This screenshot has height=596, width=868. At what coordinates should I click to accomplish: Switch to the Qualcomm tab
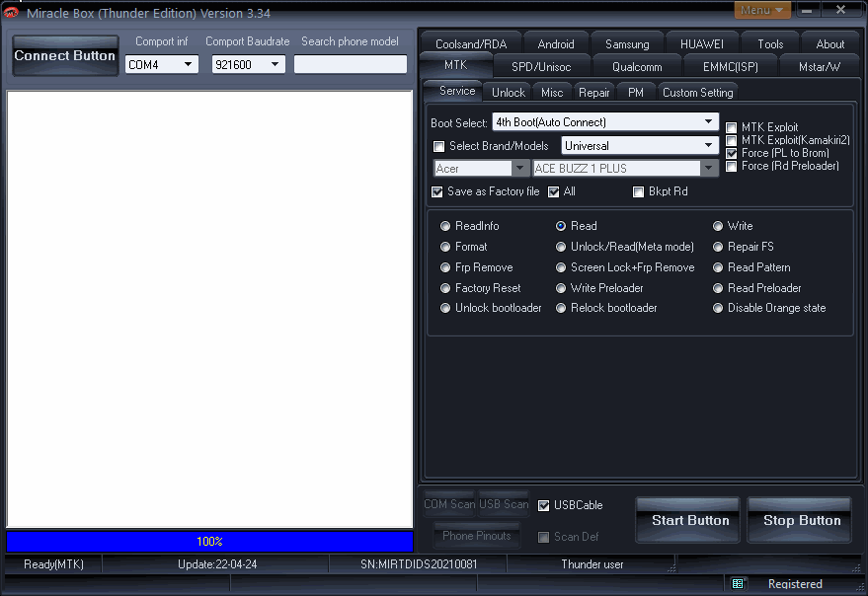coord(637,67)
